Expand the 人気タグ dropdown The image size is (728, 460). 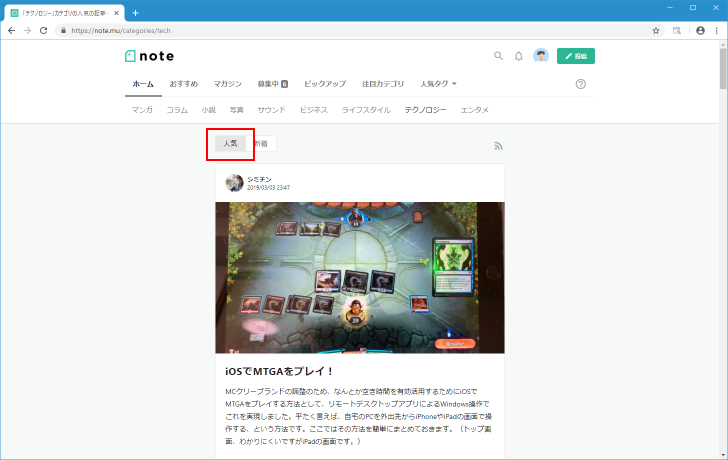pyautogui.click(x=439, y=84)
